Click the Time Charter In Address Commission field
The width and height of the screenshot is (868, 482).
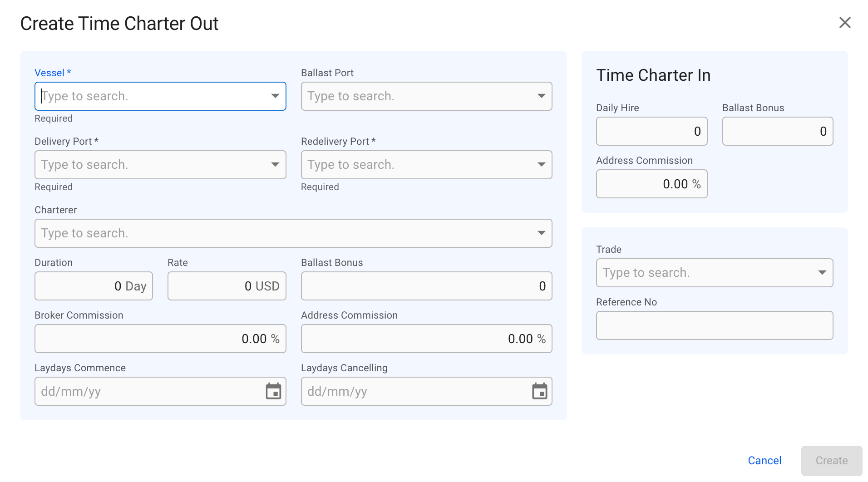point(651,184)
